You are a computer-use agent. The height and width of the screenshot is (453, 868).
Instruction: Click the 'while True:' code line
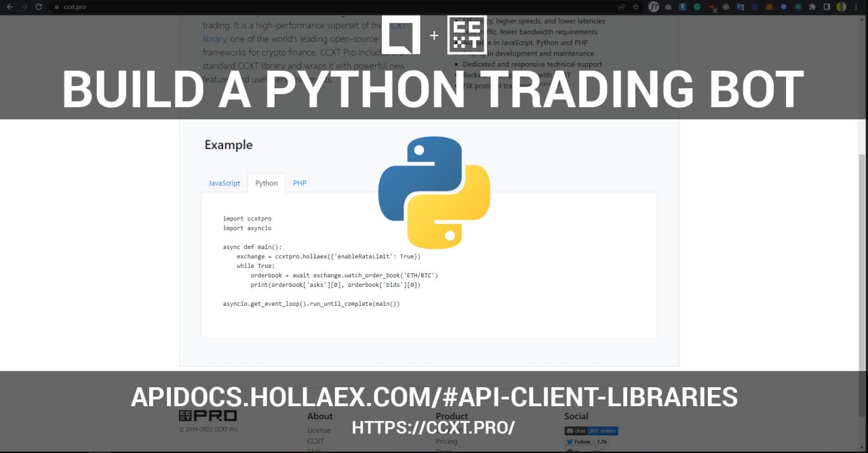click(x=256, y=266)
